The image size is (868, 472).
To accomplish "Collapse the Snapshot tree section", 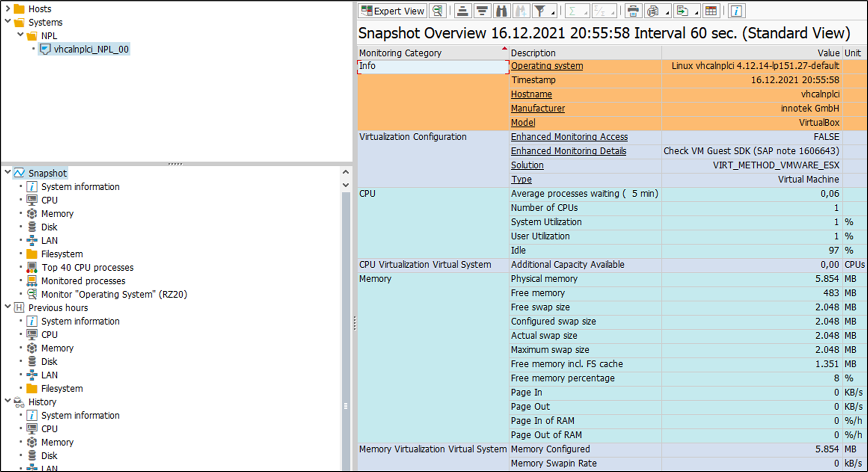I will 7,172.
